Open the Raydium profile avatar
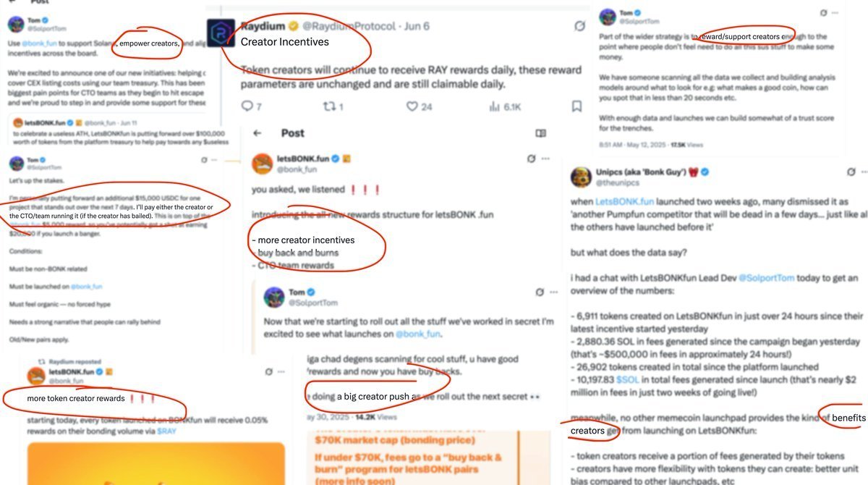This screenshot has height=485, width=868. pyautogui.click(x=220, y=33)
